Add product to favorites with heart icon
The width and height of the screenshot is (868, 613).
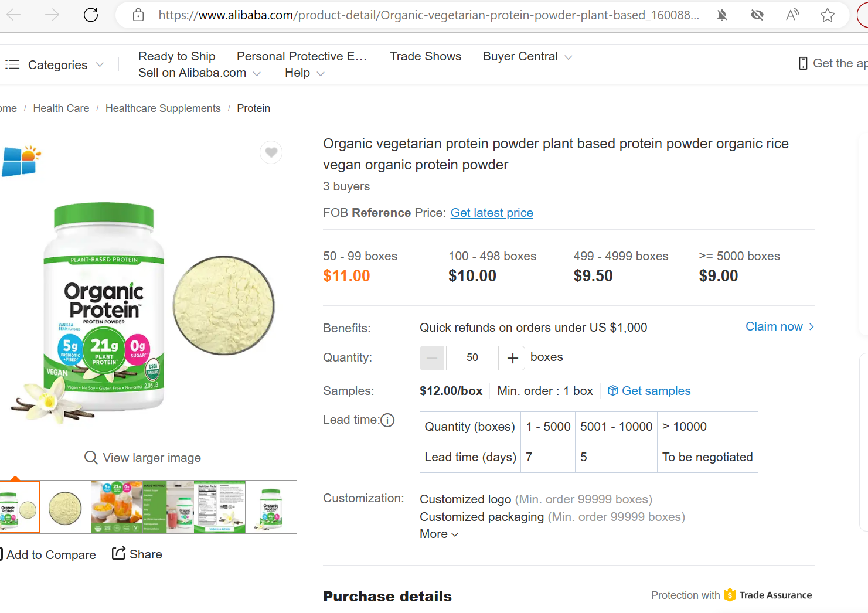pyautogui.click(x=271, y=153)
